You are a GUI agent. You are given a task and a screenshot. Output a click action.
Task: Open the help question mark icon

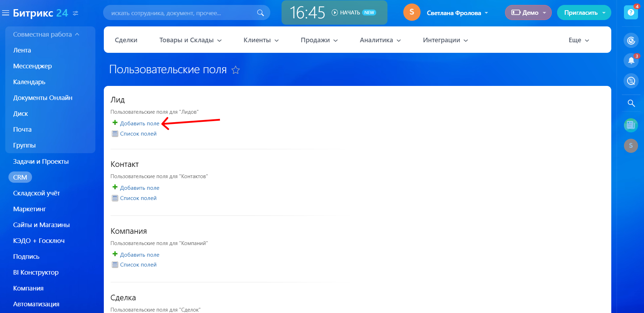point(631,12)
